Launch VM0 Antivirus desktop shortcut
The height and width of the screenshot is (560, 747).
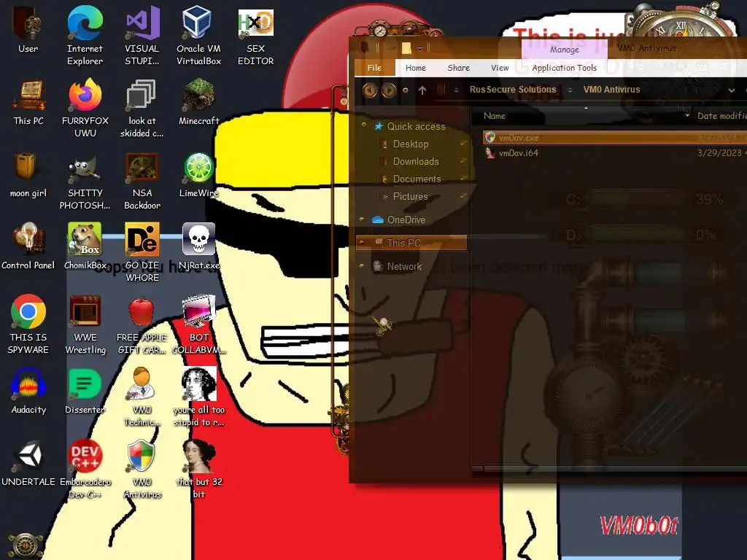142,470
